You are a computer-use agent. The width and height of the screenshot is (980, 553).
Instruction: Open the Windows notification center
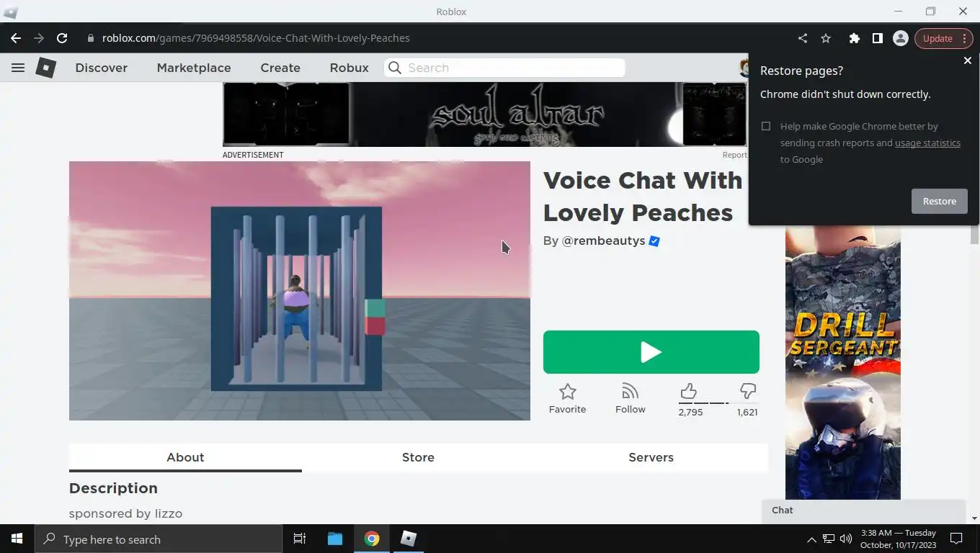[957, 539]
